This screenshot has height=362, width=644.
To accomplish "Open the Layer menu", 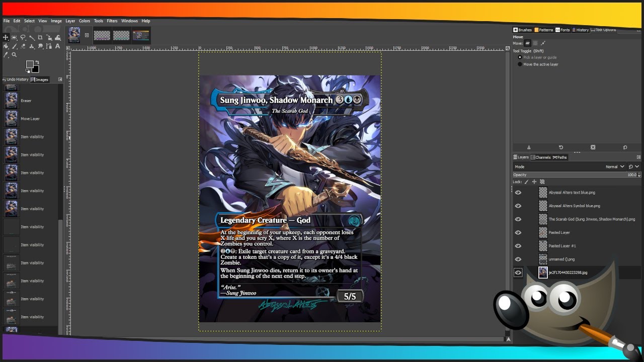I will (70, 21).
